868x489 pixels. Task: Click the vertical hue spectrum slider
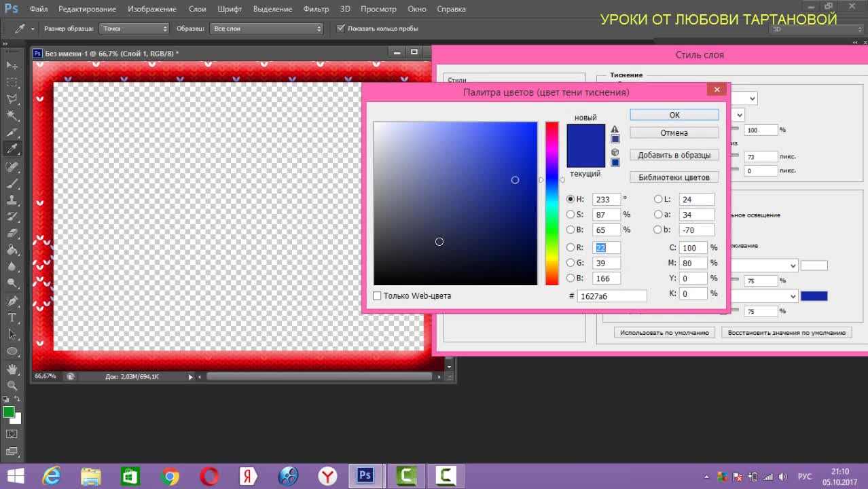tap(551, 204)
